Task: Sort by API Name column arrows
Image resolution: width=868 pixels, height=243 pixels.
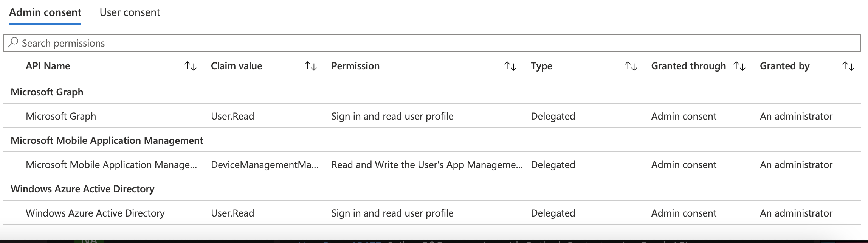Action: tap(191, 66)
